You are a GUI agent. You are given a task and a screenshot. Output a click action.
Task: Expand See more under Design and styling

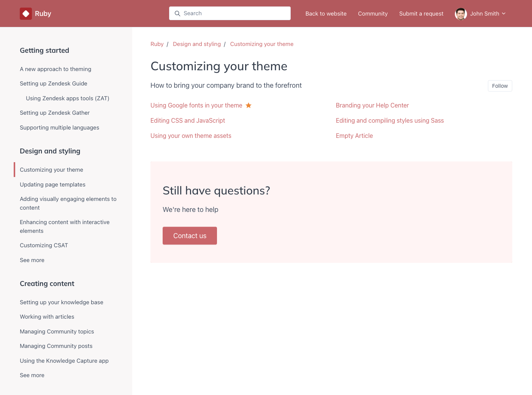coord(32,260)
